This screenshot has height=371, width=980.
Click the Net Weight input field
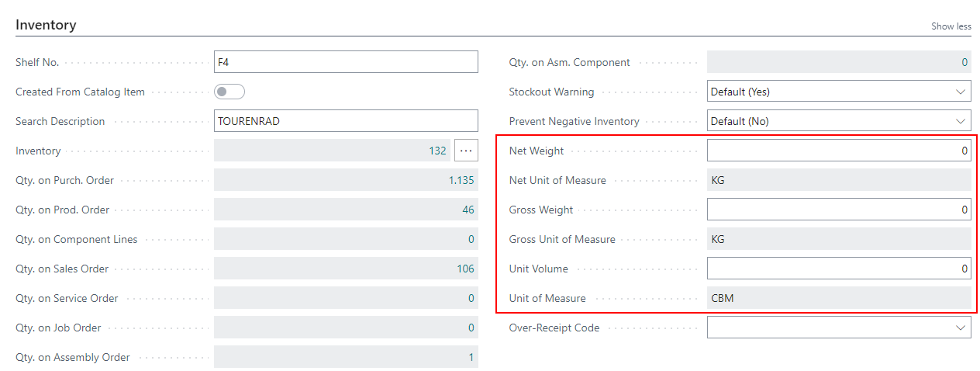(x=838, y=151)
